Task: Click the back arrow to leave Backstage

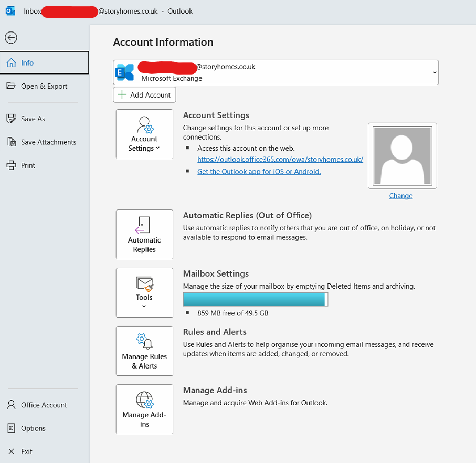Action: tap(11, 38)
